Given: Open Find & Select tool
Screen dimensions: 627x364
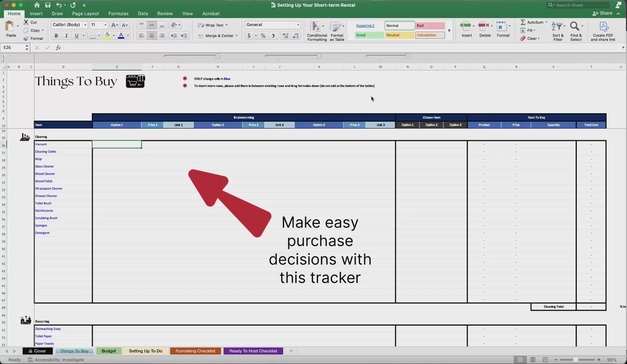Looking at the screenshot, I should point(575,27).
